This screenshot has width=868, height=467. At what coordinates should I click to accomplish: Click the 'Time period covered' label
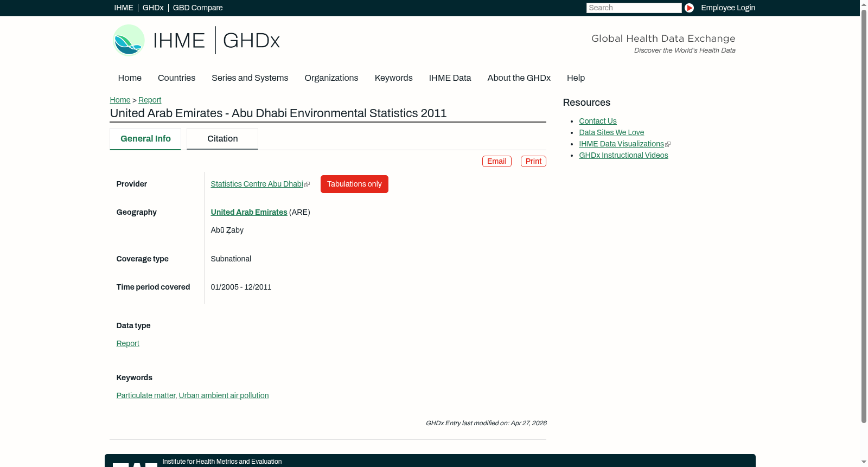pyautogui.click(x=153, y=287)
